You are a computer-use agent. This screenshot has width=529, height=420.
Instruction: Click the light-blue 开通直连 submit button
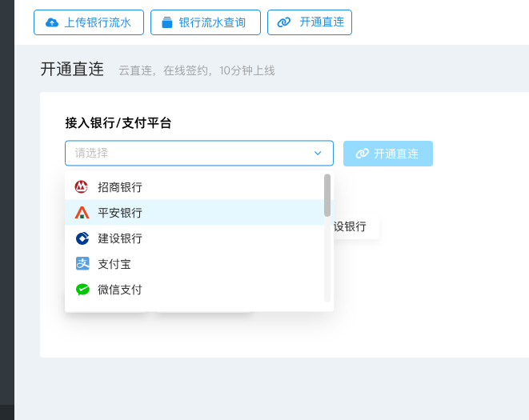point(388,154)
